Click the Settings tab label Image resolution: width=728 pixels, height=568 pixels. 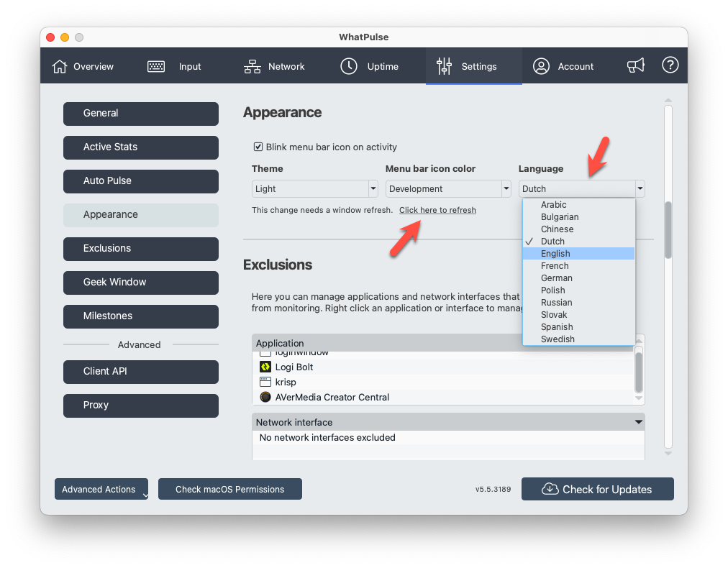tap(479, 66)
